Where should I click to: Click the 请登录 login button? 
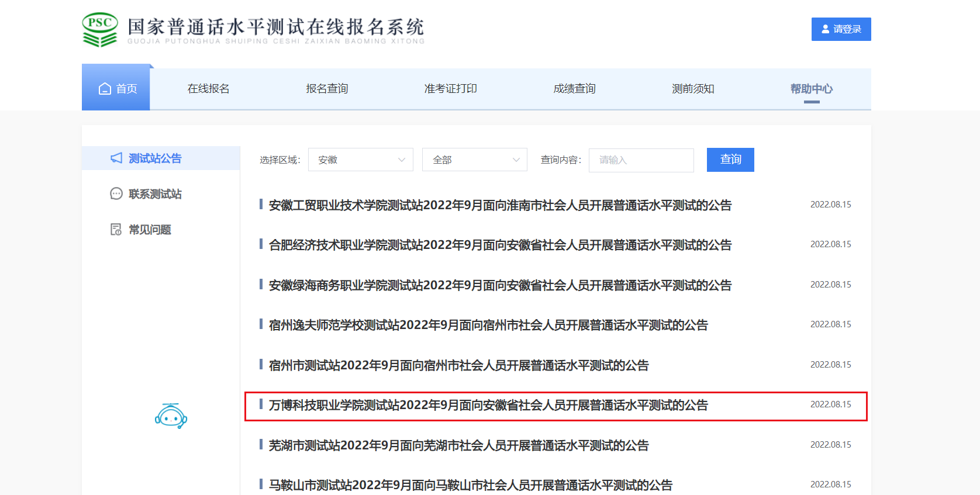point(841,29)
